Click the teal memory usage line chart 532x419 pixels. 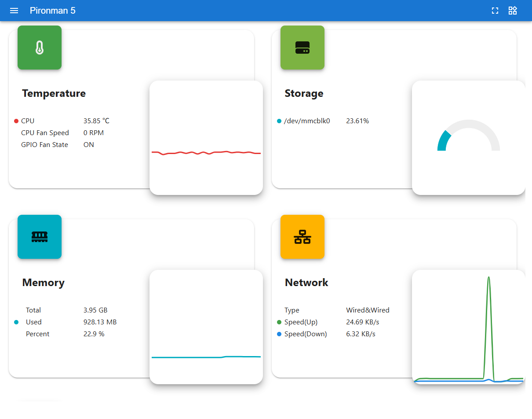pyautogui.click(x=206, y=357)
